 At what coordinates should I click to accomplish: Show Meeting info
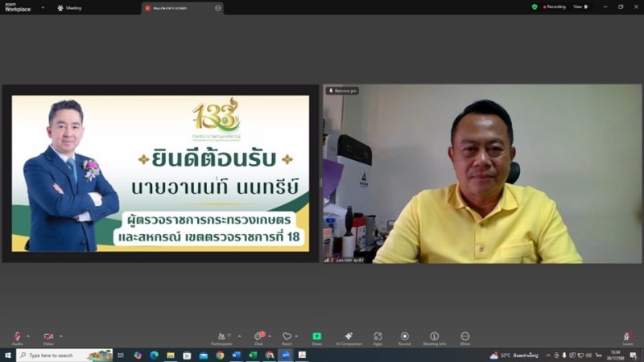click(x=435, y=336)
